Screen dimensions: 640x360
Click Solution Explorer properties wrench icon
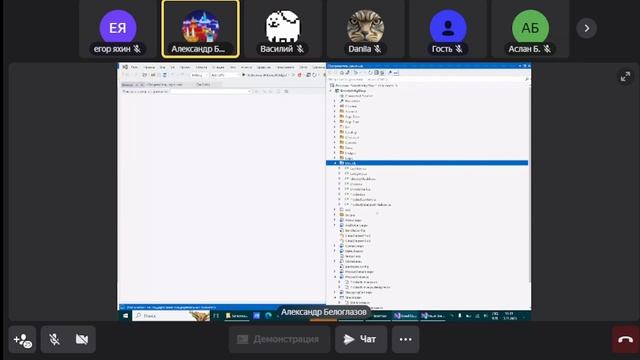tap(390, 73)
